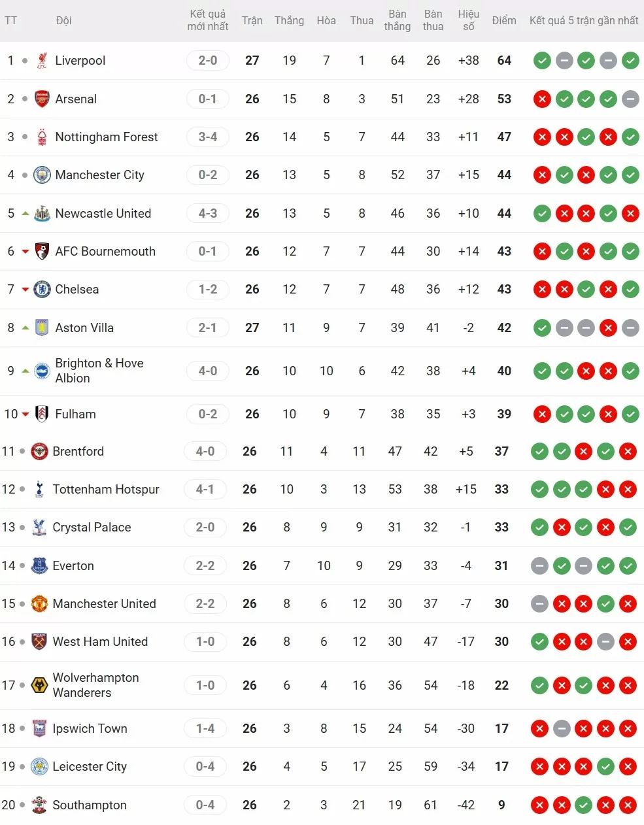This screenshot has width=644, height=825.
Task: Open Nottingham Forest's latest 3-4 result
Action: click(207, 137)
